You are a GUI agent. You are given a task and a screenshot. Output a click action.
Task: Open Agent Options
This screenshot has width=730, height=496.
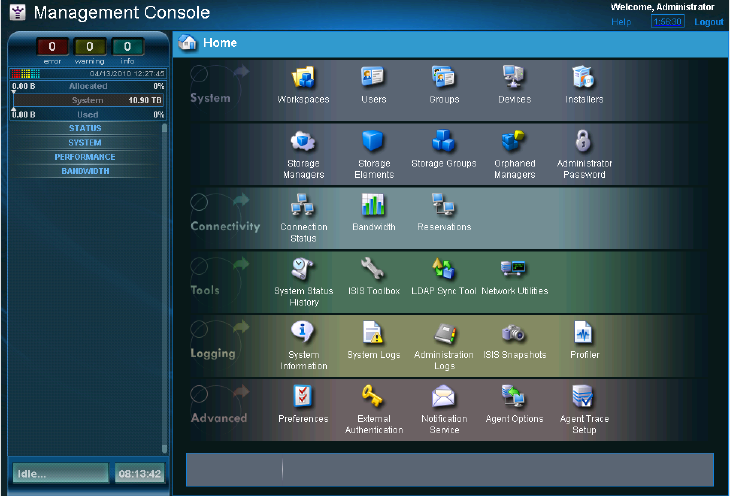pos(514,397)
